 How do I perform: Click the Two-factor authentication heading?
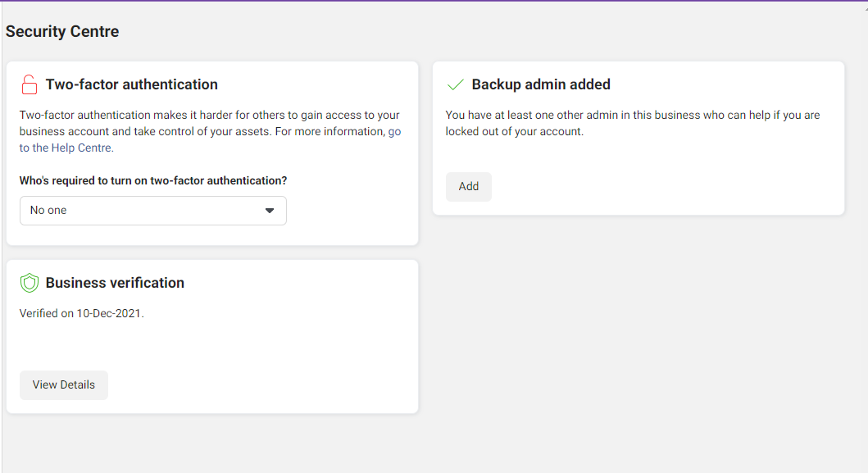click(x=132, y=84)
